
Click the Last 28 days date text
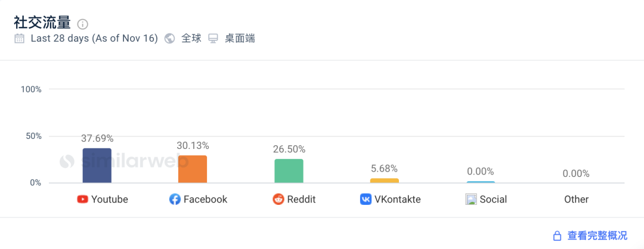pos(94,39)
